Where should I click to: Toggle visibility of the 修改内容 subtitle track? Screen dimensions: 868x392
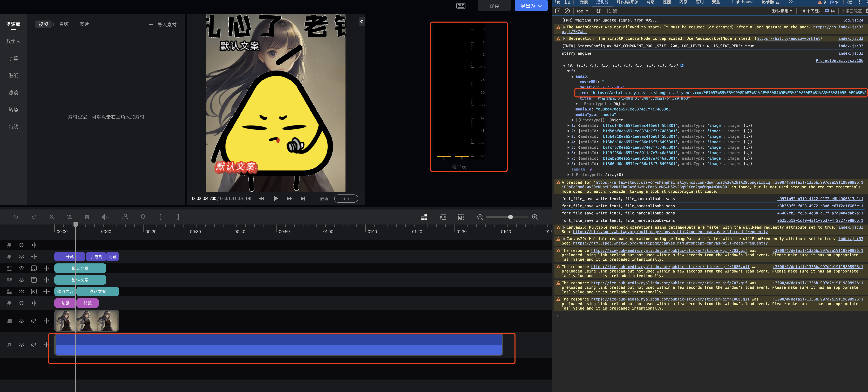point(22,292)
